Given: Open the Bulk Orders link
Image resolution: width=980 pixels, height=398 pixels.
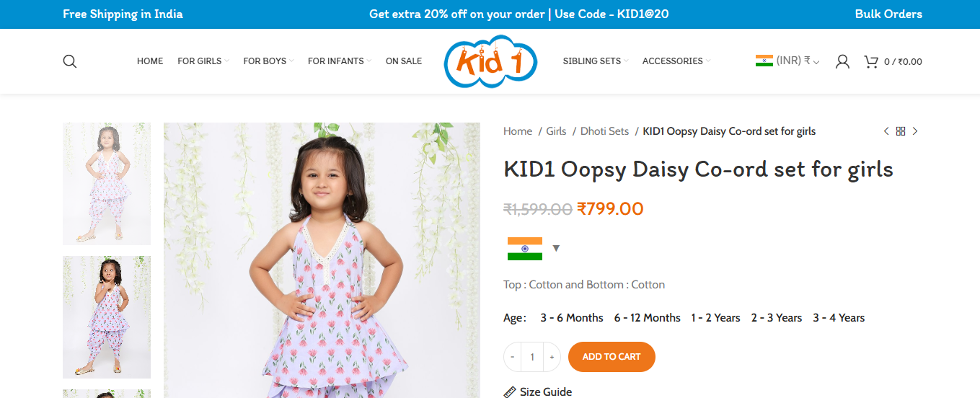Looking at the screenshot, I should tap(888, 14).
